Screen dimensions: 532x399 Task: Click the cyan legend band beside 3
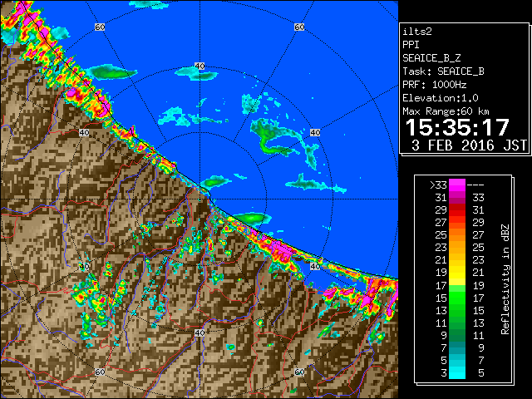[x=456, y=372]
